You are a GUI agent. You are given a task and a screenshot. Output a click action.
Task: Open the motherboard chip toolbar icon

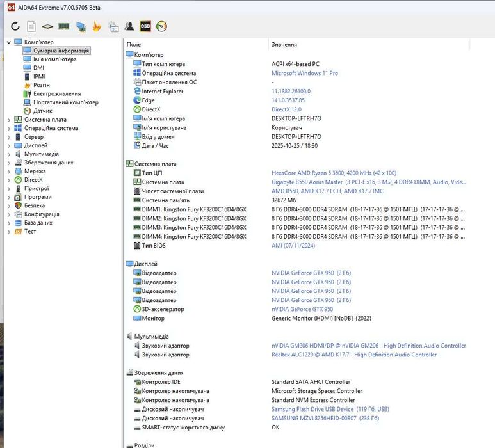point(47,26)
